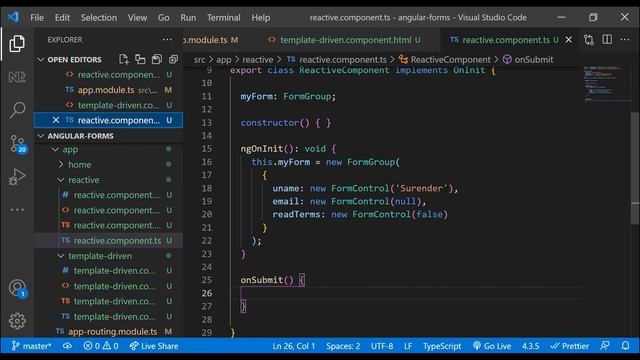This screenshot has width=640, height=360.
Task: Click onSubmit breadcrumb
Action: [533, 60]
